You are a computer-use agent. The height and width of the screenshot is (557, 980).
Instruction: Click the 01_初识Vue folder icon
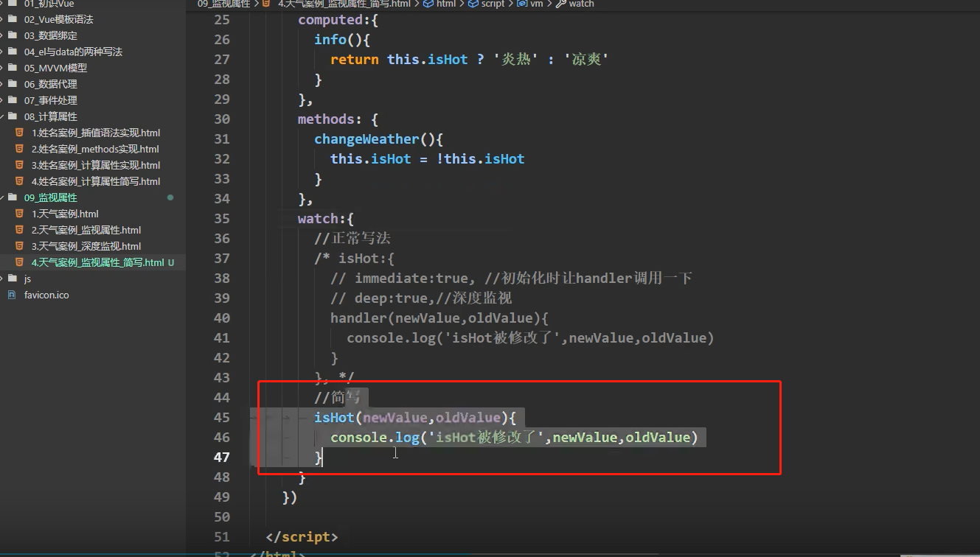(13, 4)
